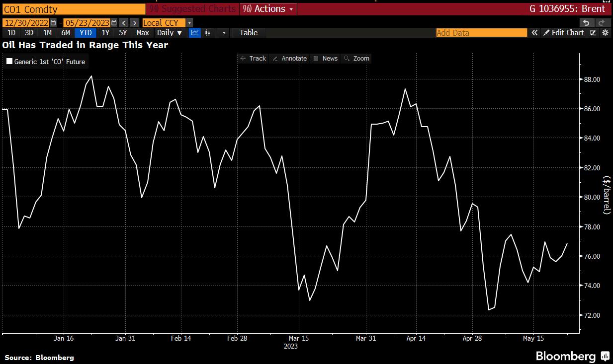Open the end date calendar picker
This screenshot has height=364, width=613.
[114, 23]
